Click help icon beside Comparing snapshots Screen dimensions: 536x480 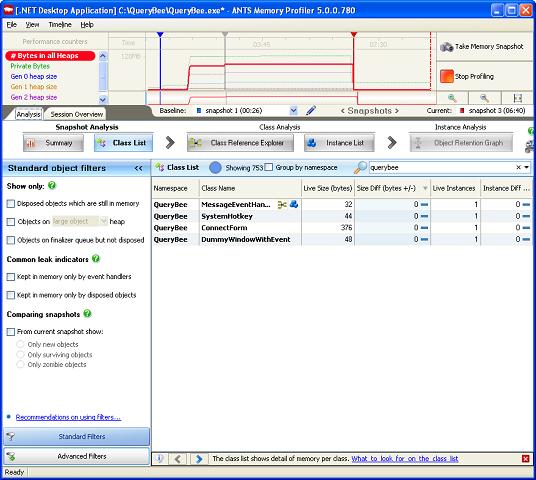(88, 314)
